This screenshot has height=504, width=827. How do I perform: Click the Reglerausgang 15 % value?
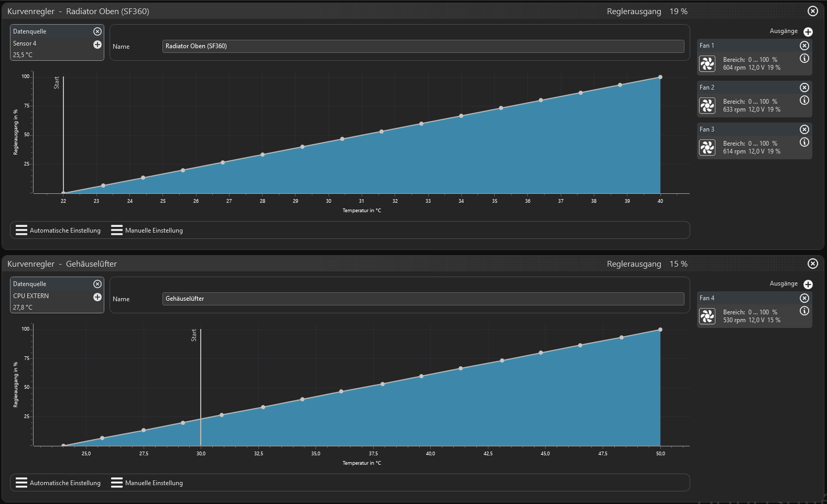click(679, 264)
